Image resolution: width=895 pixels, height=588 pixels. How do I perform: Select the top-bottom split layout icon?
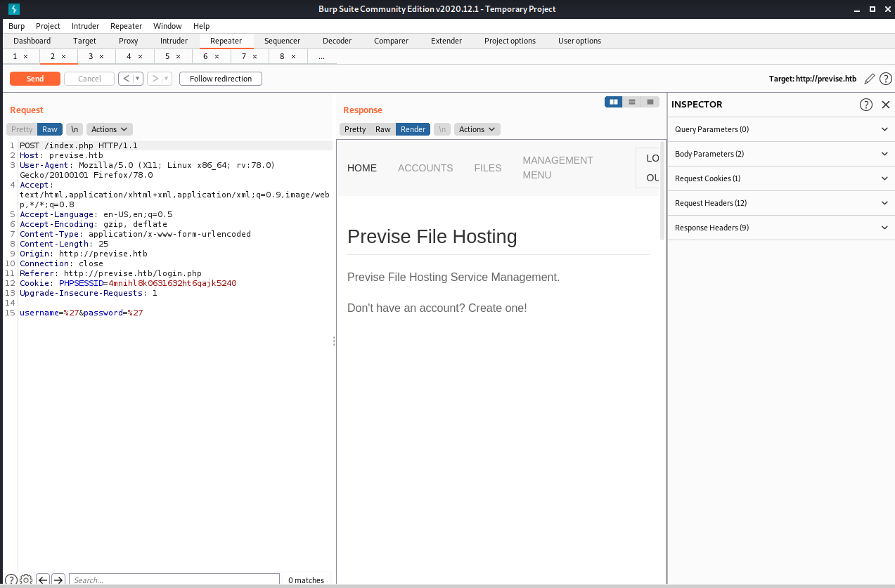[x=632, y=102]
